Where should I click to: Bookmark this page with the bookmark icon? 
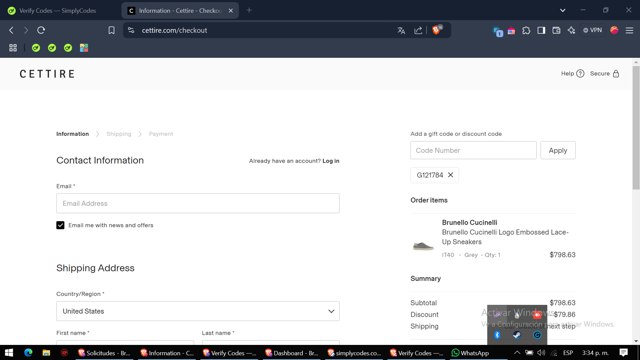(111, 30)
